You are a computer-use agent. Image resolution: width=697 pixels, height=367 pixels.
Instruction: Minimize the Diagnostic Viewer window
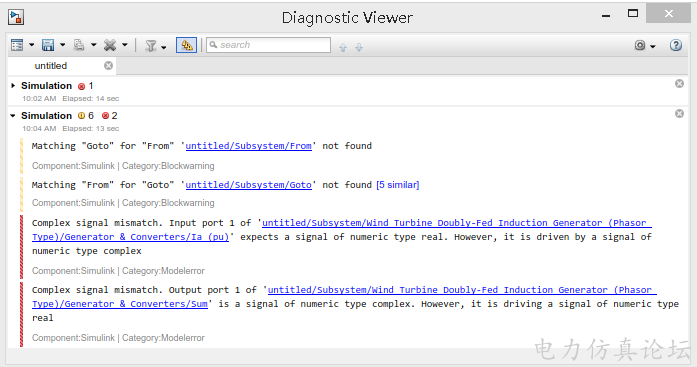point(605,16)
